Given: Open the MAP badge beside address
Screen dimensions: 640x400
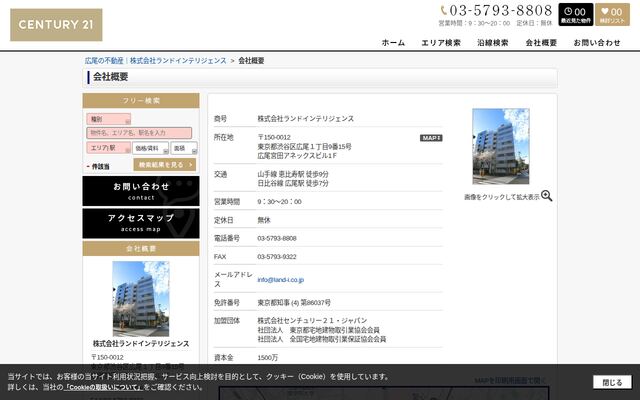Looking at the screenshot, I should (x=431, y=138).
